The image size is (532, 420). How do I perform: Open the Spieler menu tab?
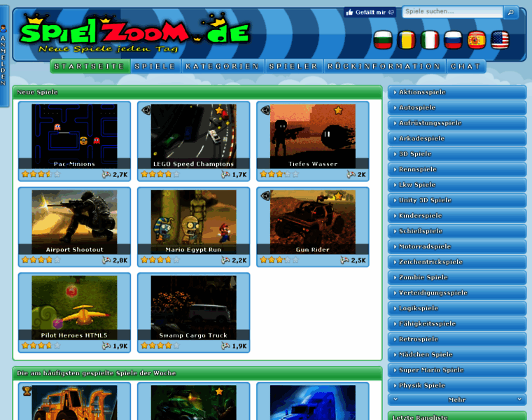point(293,66)
